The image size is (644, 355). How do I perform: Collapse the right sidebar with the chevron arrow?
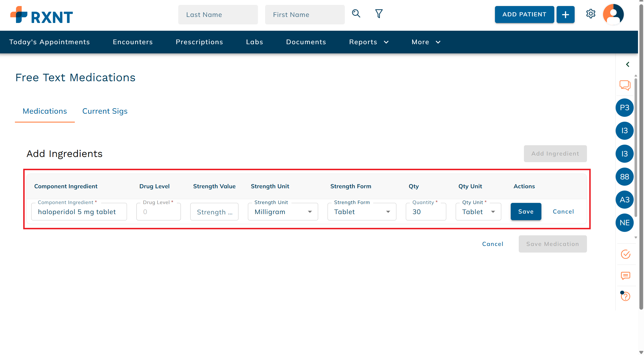coord(627,64)
